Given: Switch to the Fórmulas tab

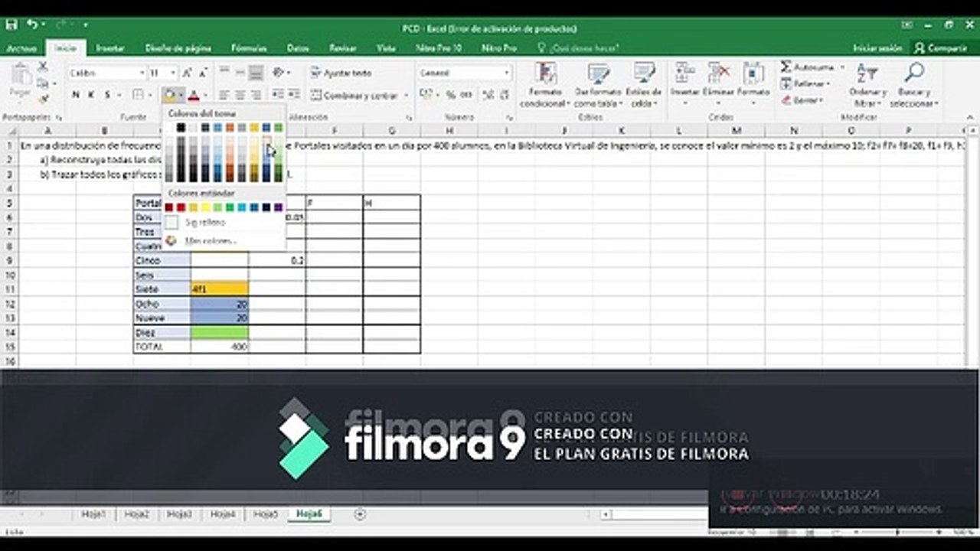Looking at the screenshot, I should [x=249, y=48].
